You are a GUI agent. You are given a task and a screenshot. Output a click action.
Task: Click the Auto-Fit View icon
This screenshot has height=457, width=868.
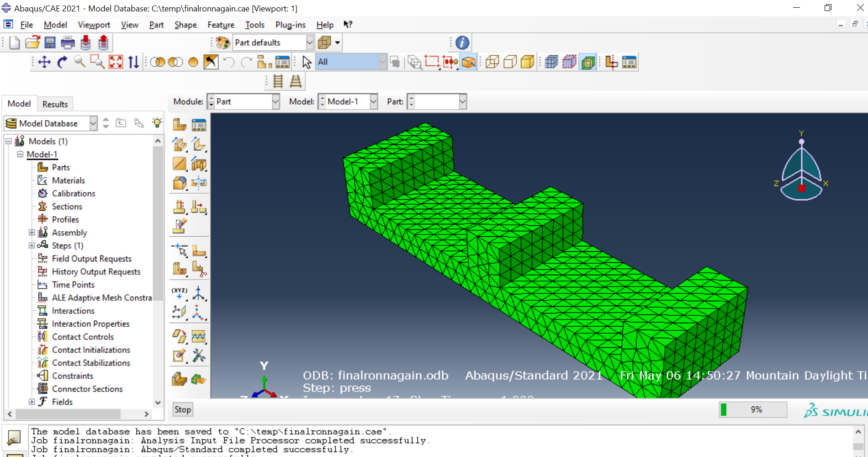116,62
